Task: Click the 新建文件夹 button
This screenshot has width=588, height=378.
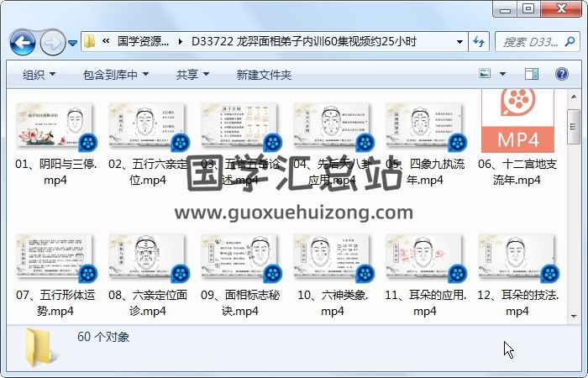Action: (x=264, y=75)
